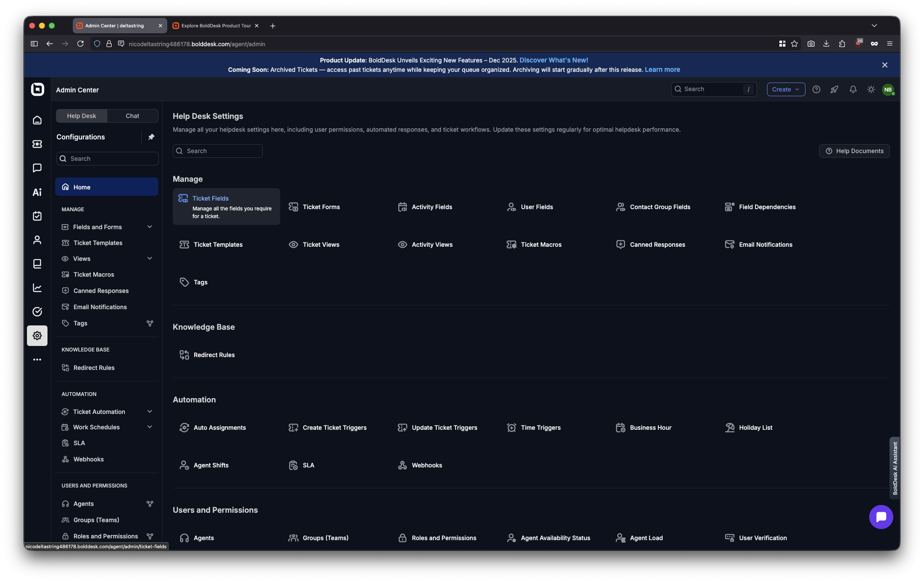Open the Ticket Fields card
Image resolution: width=924 pixels, height=582 pixels.
pyautogui.click(x=226, y=207)
